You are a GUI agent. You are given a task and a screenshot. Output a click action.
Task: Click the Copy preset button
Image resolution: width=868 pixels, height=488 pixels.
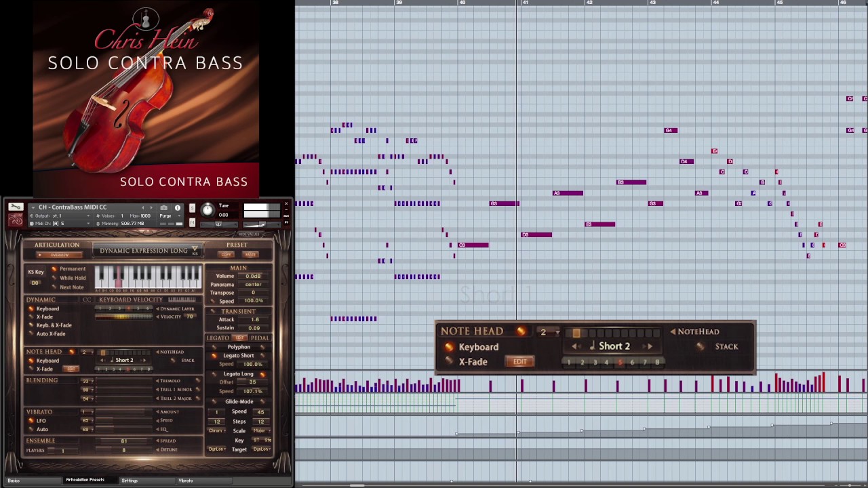click(226, 254)
